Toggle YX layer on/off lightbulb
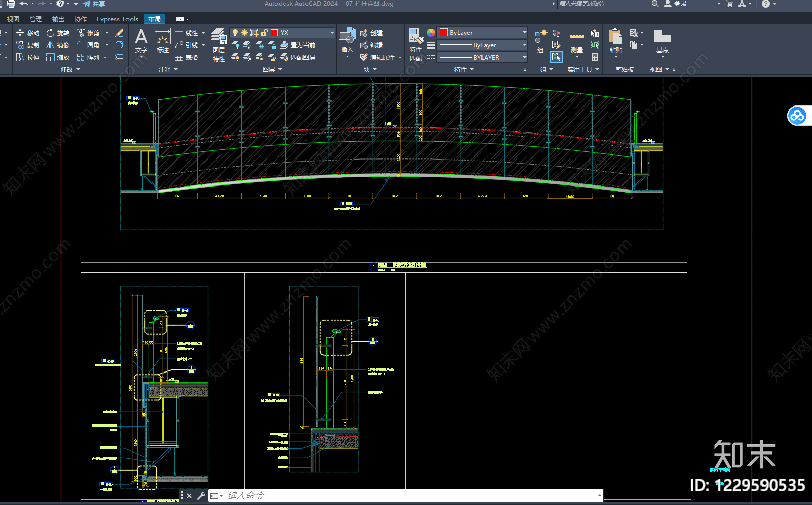812x505 pixels. [x=235, y=33]
